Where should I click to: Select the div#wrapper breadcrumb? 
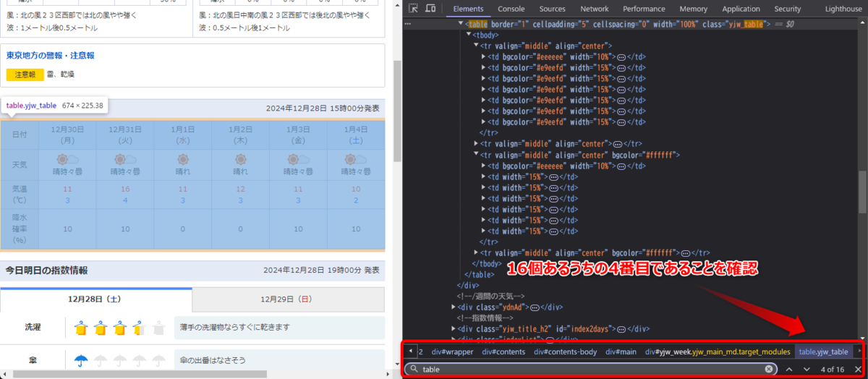point(452,352)
